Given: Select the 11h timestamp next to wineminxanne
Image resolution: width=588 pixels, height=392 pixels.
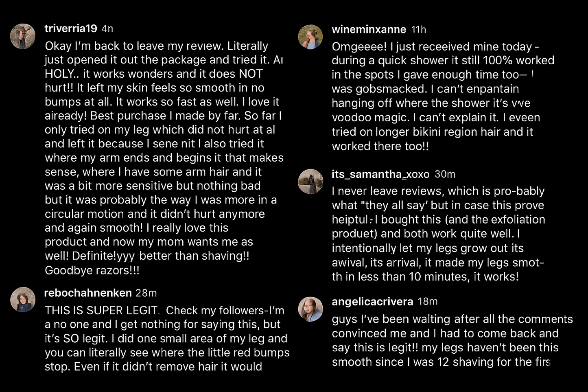Looking at the screenshot, I should tap(419, 30).
